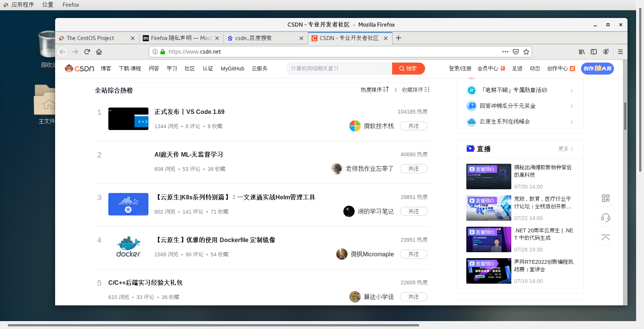The height and width of the screenshot is (329, 644).
Task: Open customer service headset icon
Action: click(606, 218)
